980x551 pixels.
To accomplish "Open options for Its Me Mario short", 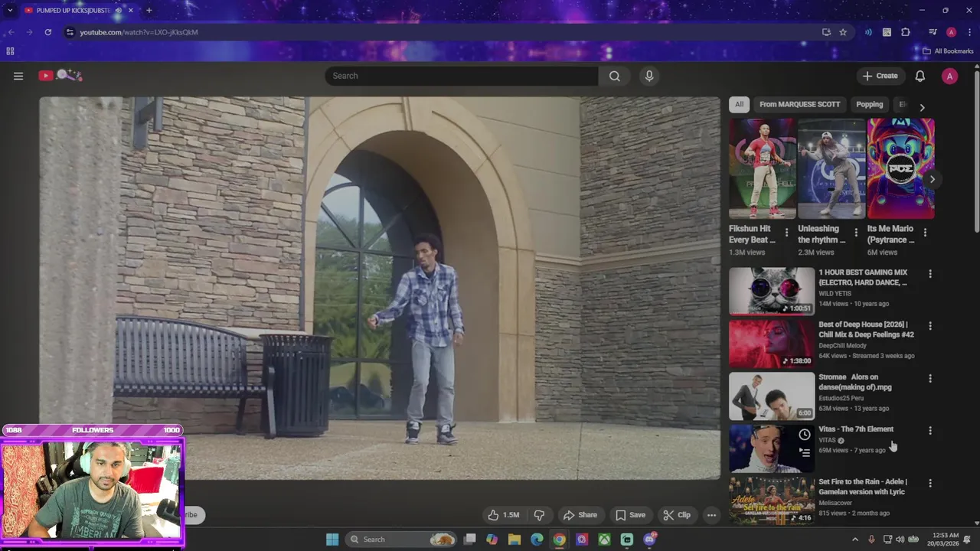I will click(925, 233).
